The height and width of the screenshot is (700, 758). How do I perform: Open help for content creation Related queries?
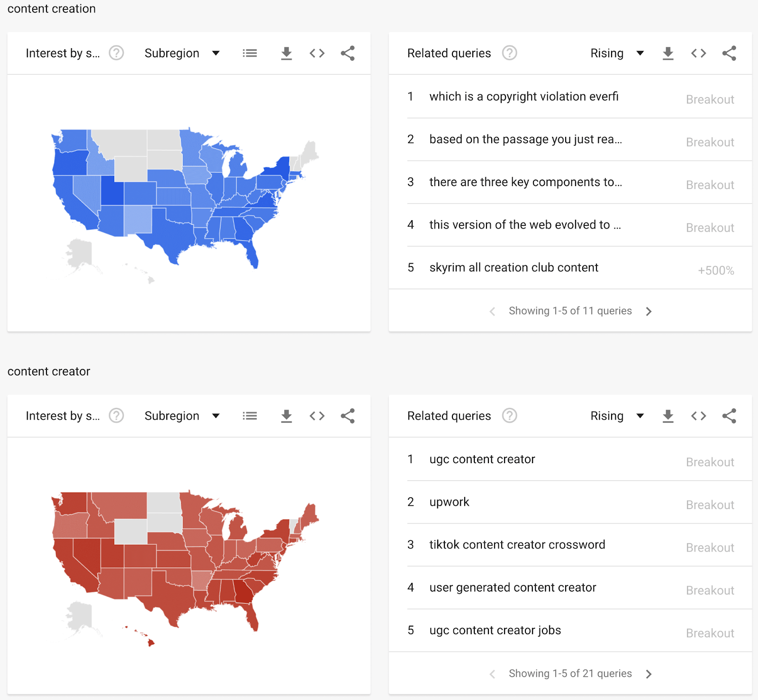click(510, 53)
